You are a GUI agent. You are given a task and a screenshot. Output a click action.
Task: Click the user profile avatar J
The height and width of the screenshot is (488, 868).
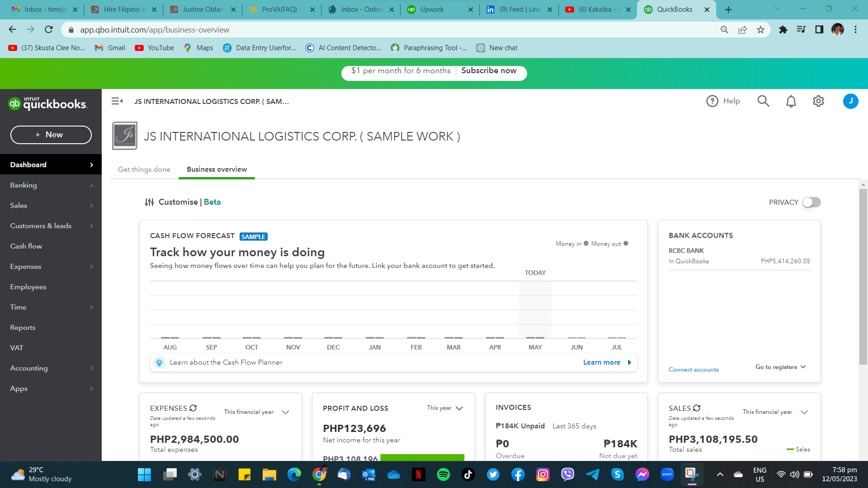coord(850,101)
